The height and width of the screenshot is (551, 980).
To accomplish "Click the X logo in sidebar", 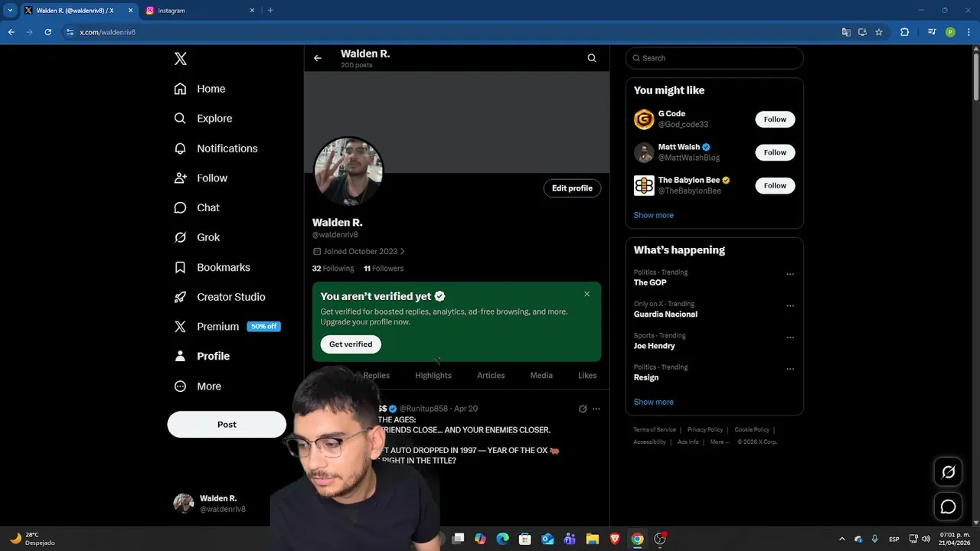I will tap(181, 59).
